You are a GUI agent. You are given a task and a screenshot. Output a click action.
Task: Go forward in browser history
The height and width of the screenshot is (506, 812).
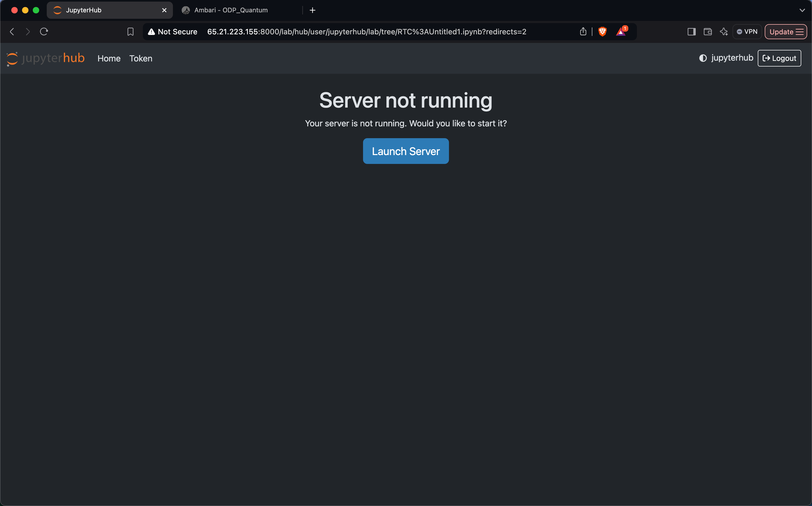28,32
